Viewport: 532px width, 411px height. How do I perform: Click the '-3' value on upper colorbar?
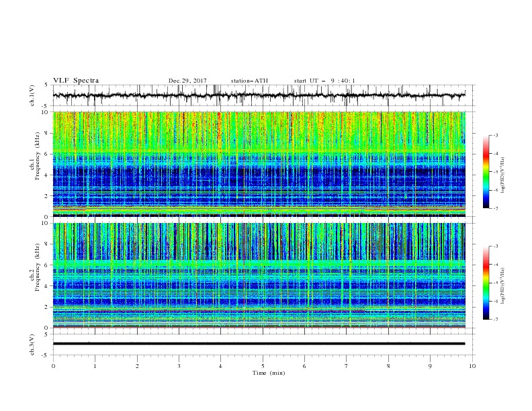pyautogui.click(x=496, y=135)
